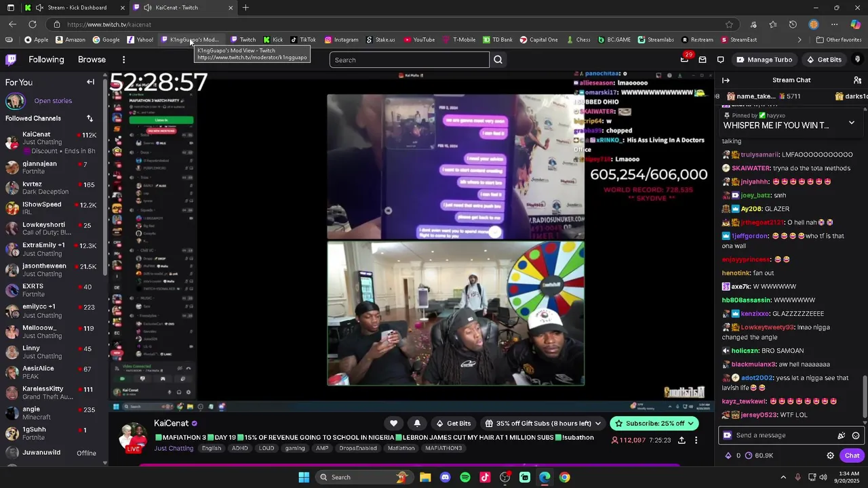The height and width of the screenshot is (488, 868).
Task: Open the whispers speech-bubble icon
Action: 721,60
